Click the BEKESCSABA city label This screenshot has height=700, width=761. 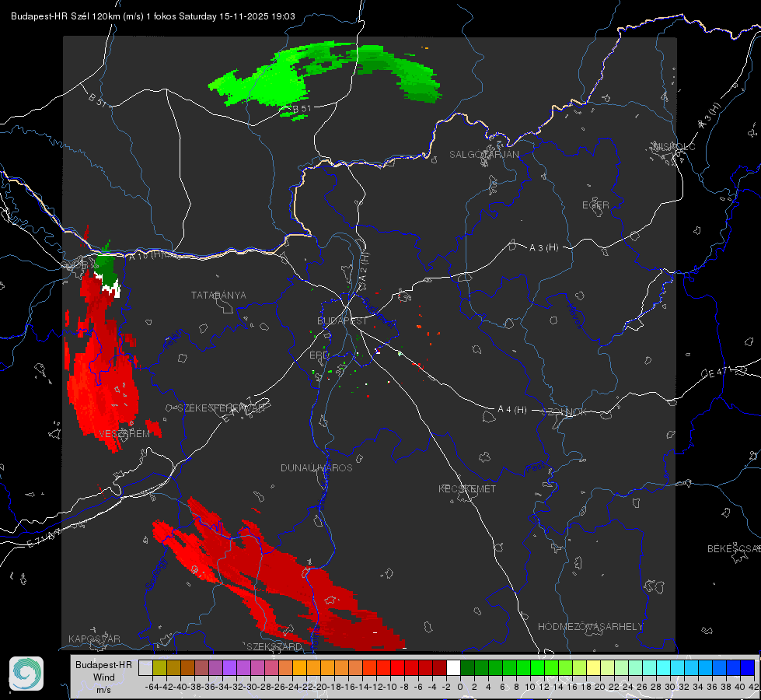[x=734, y=549]
